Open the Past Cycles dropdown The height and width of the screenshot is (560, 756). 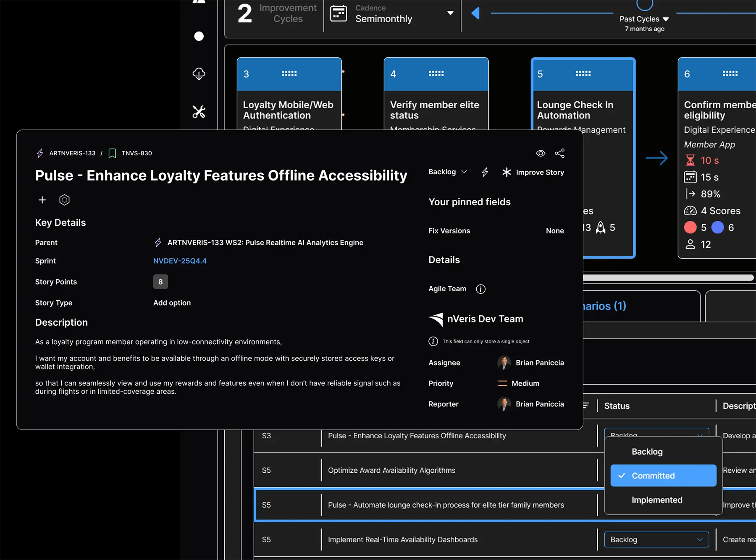coord(645,18)
